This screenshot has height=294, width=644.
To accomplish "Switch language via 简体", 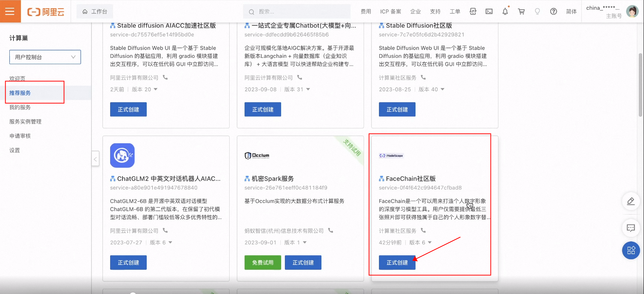I will click(x=571, y=12).
